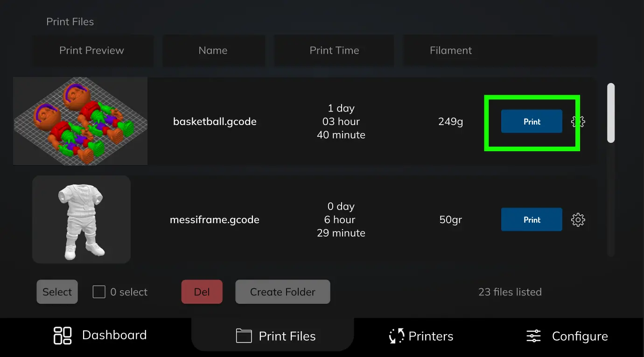This screenshot has height=357, width=644.
Task: Open the basketball.gcode preview thumbnail
Action: coord(80,121)
